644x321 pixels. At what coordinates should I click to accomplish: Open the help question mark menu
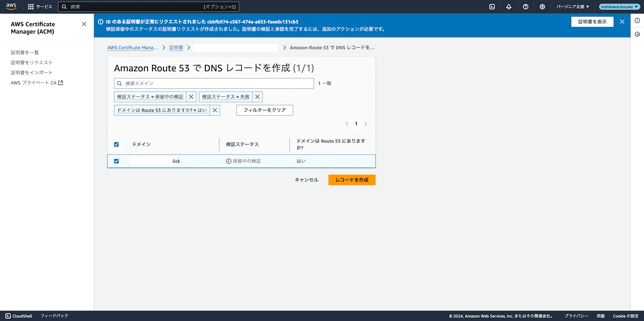click(x=526, y=7)
